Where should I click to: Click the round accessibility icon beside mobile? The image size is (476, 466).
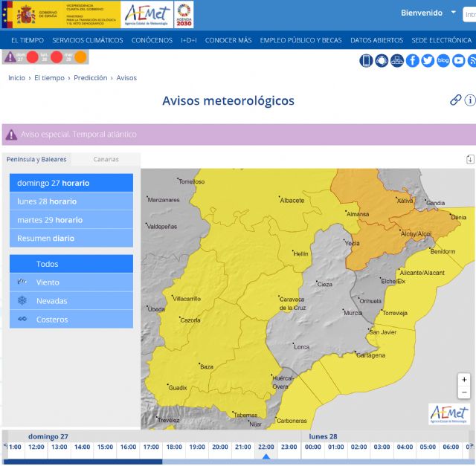[382, 60]
